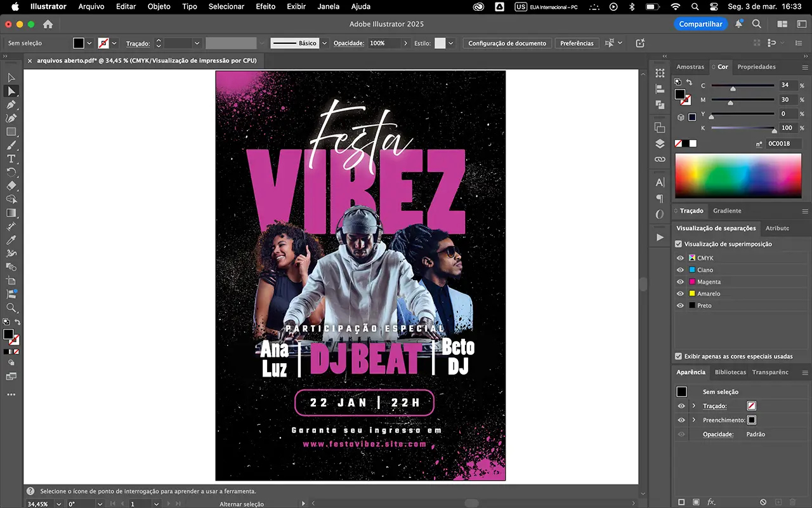Expand the Traçado row in Aparência
Viewport: 812px width, 508px height.
[x=693, y=406]
